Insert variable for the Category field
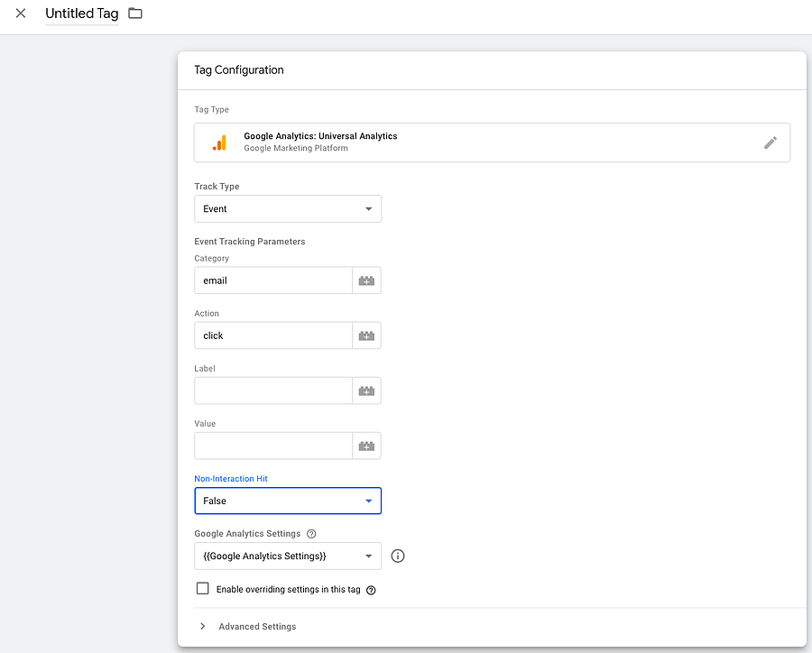This screenshot has width=812, height=653. point(366,281)
